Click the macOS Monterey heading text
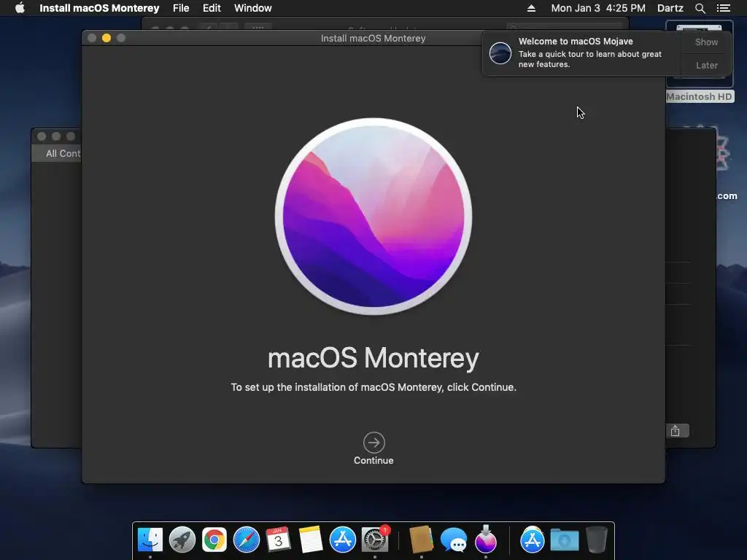This screenshot has height=560, width=747. click(x=373, y=357)
